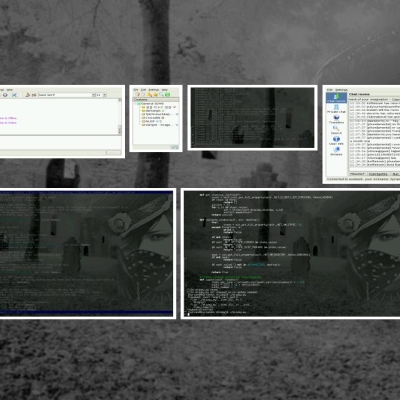
Task: Click the message entry area in chat window
Action: pyautogui.click(x=60, y=143)
